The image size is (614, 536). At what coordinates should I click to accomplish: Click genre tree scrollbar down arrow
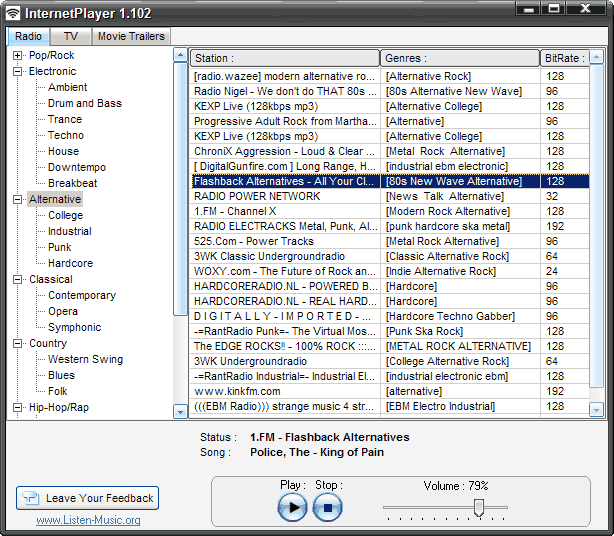[x=180, y=412]
